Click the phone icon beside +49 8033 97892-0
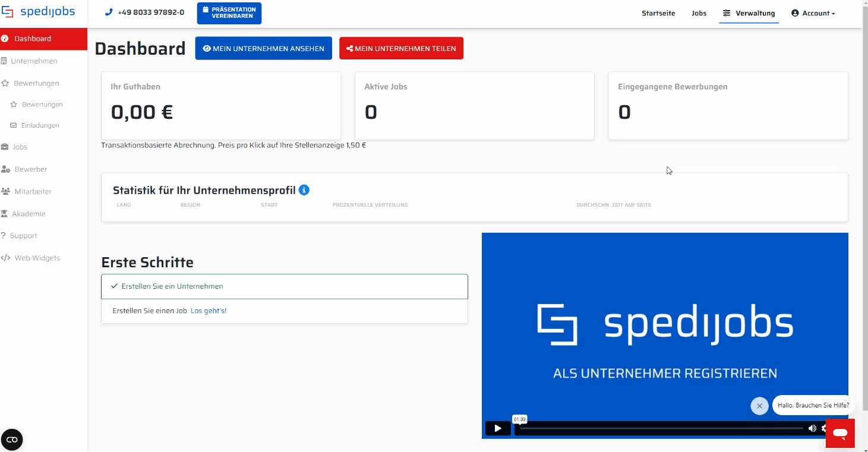This screenshot has width=868, height=452. click(109, 12)
